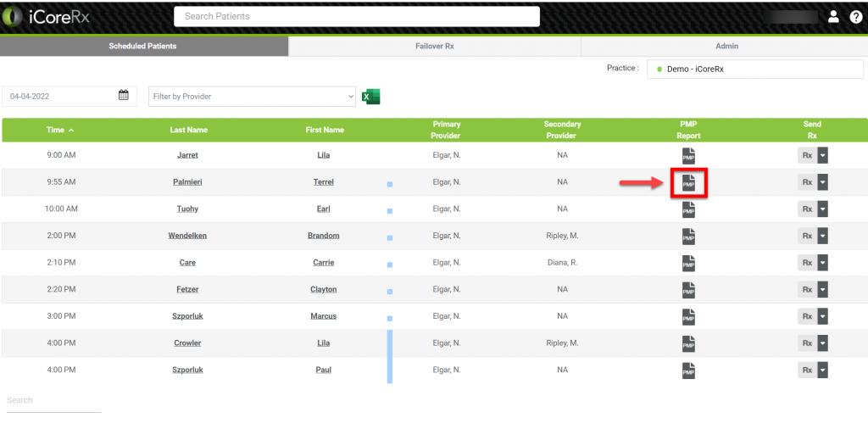868x429 pixels.
Task: Select secondary provider Diana, R.
Action: pos(563,263)
